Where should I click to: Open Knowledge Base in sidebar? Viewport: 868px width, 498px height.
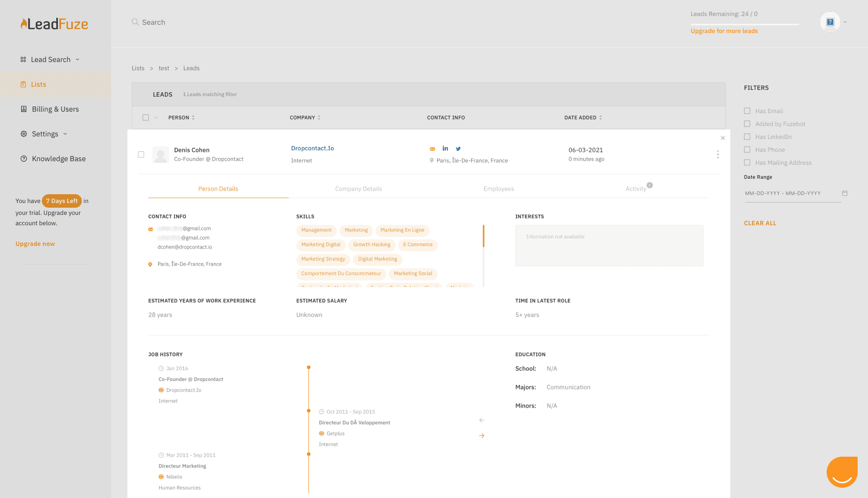(x=59, y=159)
